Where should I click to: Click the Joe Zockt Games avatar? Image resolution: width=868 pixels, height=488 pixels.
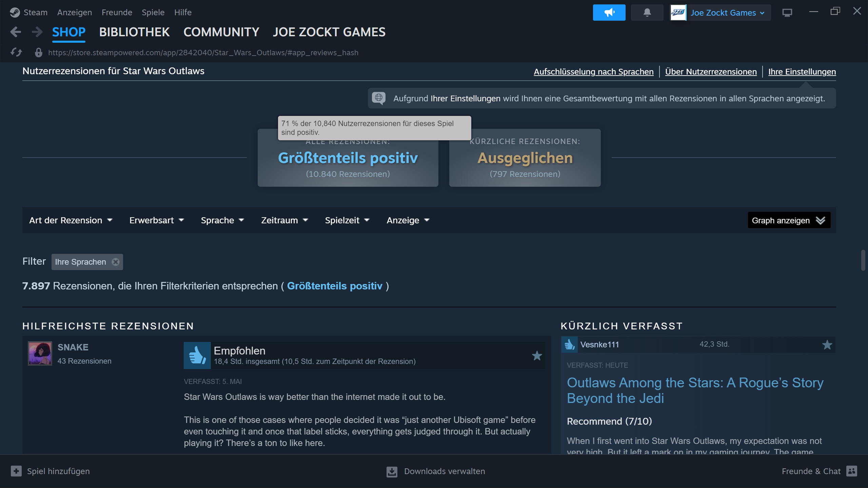click(x=678, y=13)
